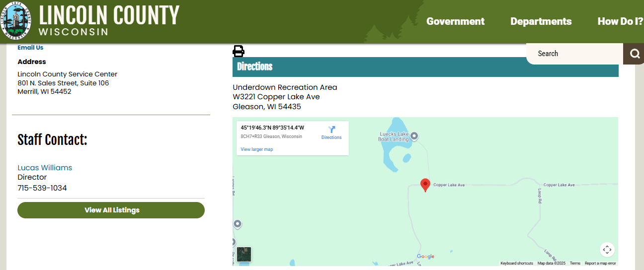The width and height of the screenshot is (644, 270).
Task: Click the printer icon above Directions
Action: click(x=239, y=51)
